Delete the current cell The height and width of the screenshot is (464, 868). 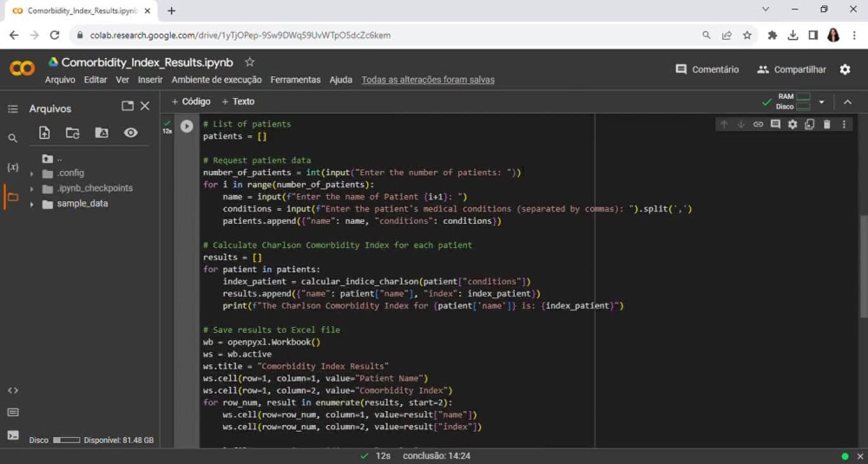(826, 124)
